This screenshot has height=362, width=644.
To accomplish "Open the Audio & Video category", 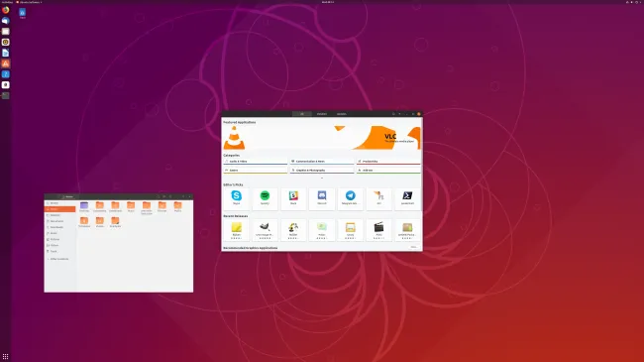I will (255, 162).
